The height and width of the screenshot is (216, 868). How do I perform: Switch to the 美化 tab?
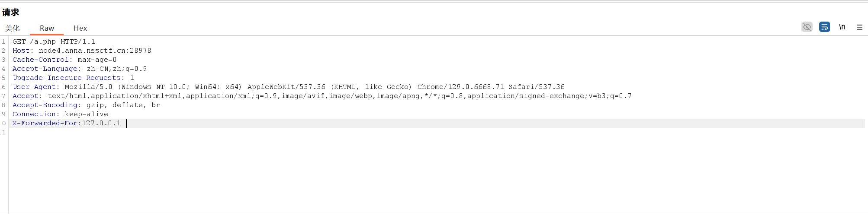click(x=12, y=28)
